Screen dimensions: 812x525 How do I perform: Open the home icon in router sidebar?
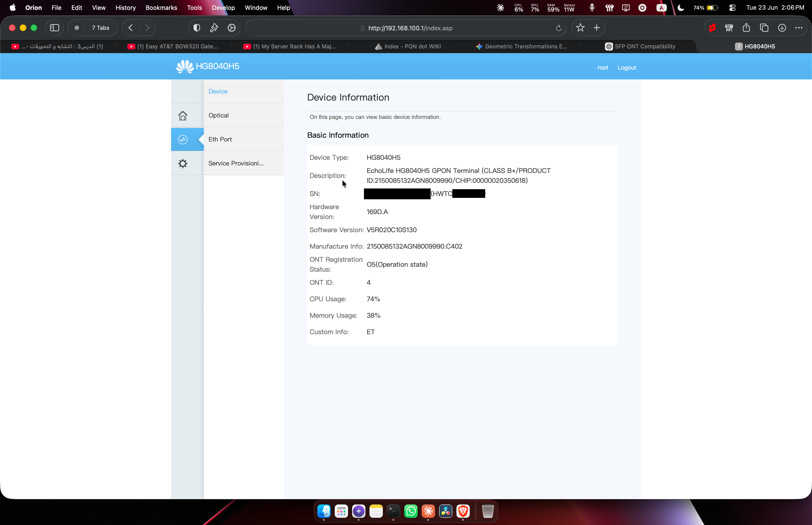click(x=183, y=116)
